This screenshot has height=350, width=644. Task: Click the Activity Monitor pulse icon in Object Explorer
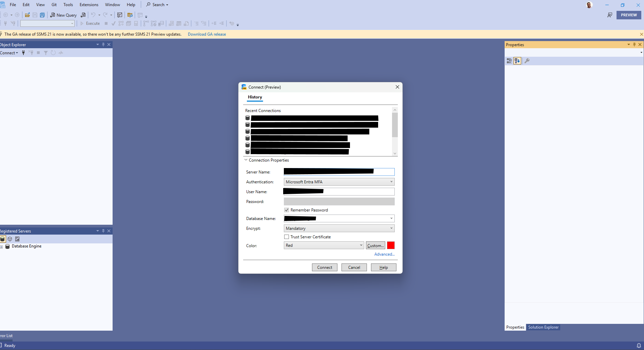click(x=61, y=53)
